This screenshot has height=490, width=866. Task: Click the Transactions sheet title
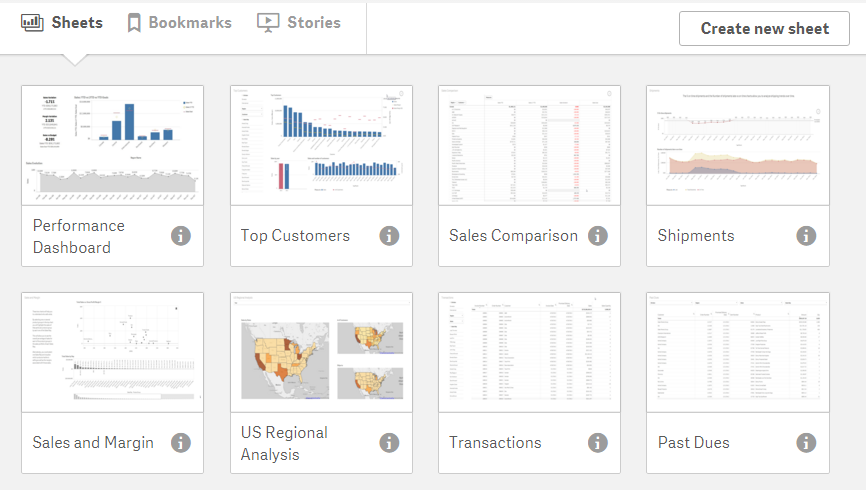(495, 443)
